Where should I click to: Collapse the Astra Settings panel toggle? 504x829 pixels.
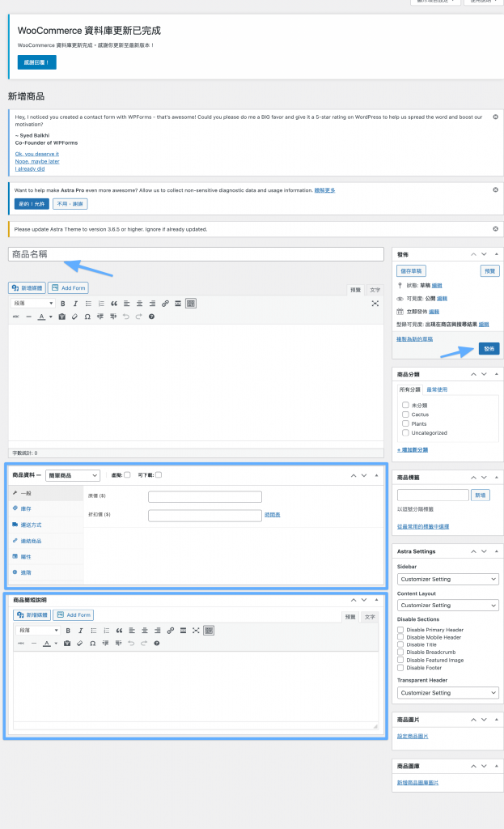pyautogui.click(x=496, y=551)
